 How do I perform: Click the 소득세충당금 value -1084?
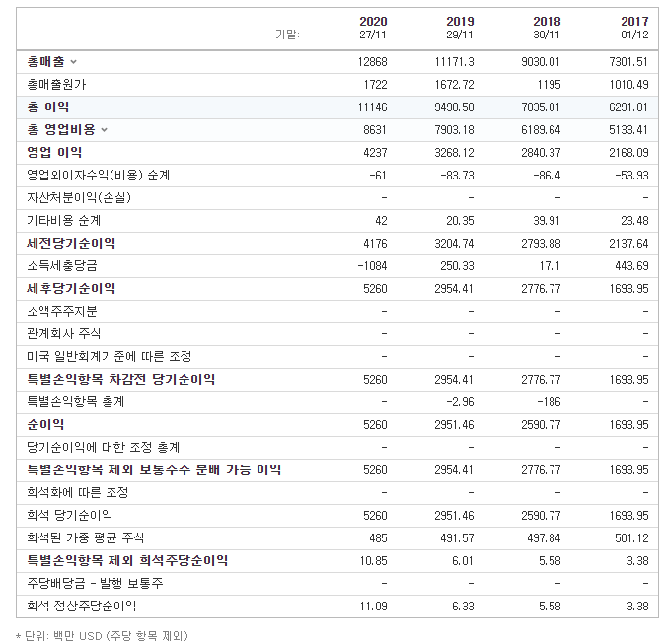372,266
